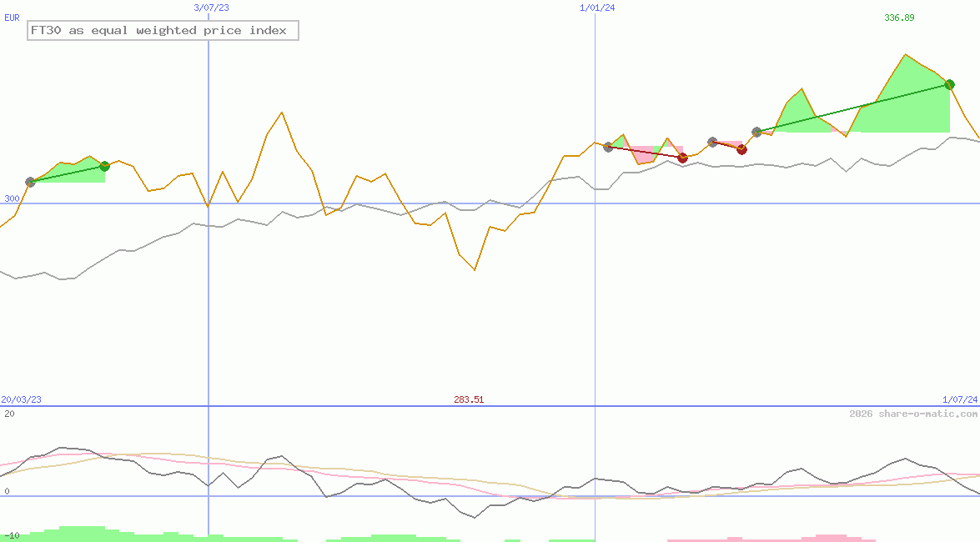
Task: Toggle the green shaded profit region on the right
Action: tap(901, 108)
